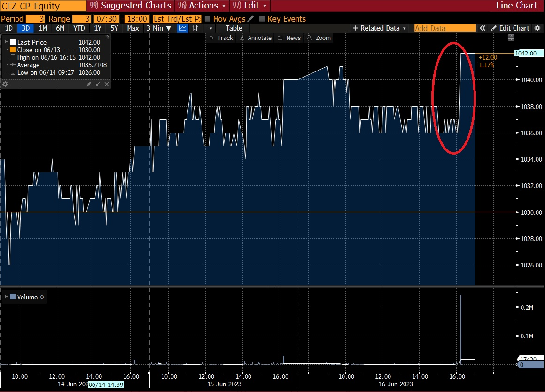Expand the Related Data dropdown

379,28
